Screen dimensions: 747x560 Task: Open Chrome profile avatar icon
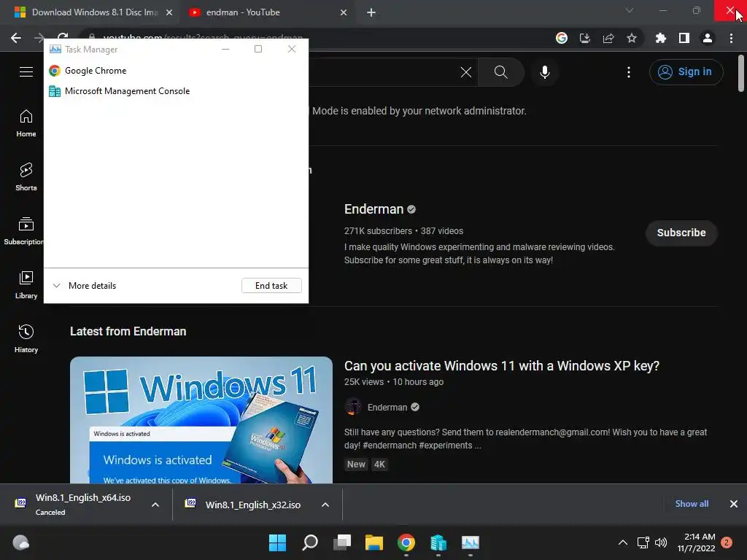(x=708, y=38)
